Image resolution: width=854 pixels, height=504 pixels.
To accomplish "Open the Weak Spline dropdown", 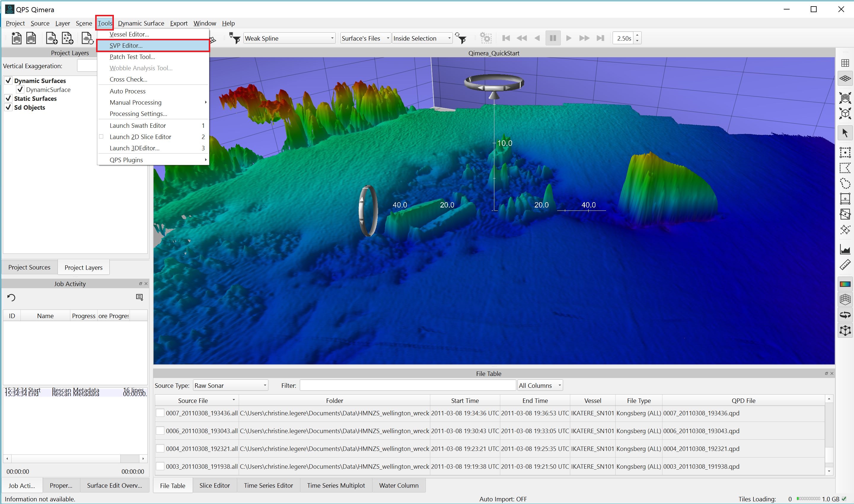I will (x=289, y=38).
